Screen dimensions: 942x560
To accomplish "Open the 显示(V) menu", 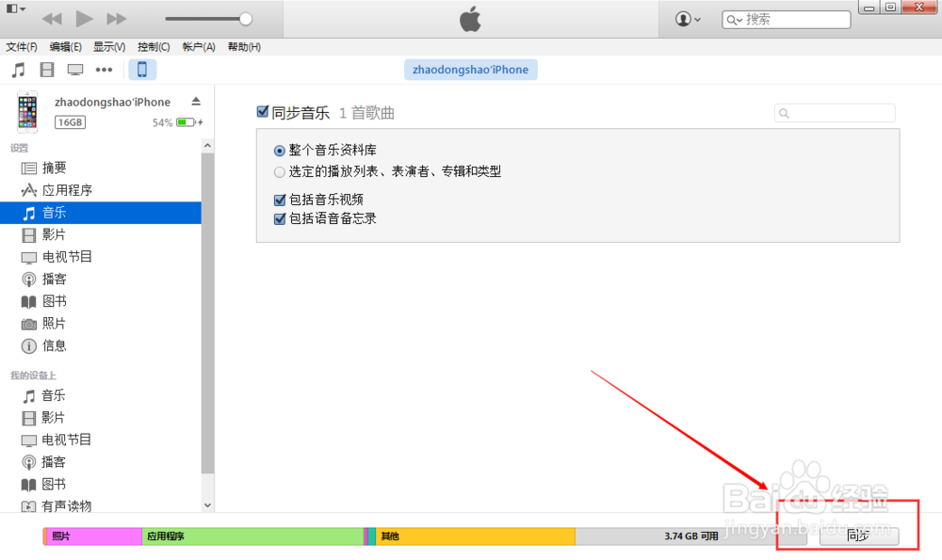I will tap(108, 47).
